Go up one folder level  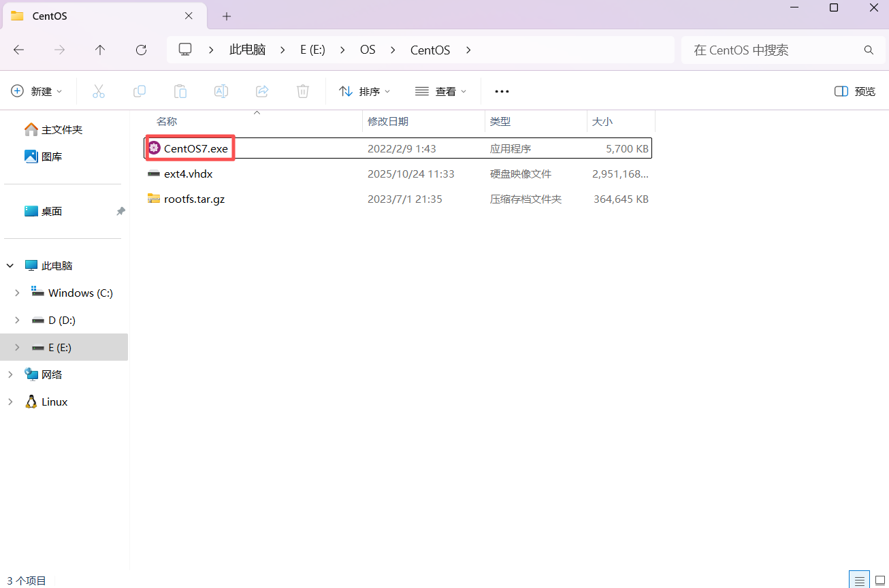point(99,49)
